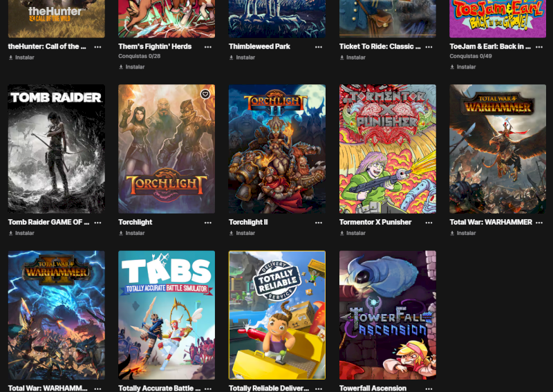
Task: Open the three-dot menu for Ticket To Ride
Action: tap(429, 47)
